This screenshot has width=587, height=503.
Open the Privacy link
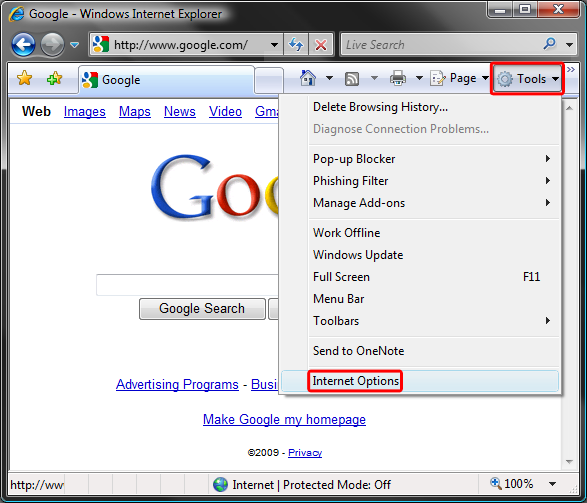click(305, 453)
